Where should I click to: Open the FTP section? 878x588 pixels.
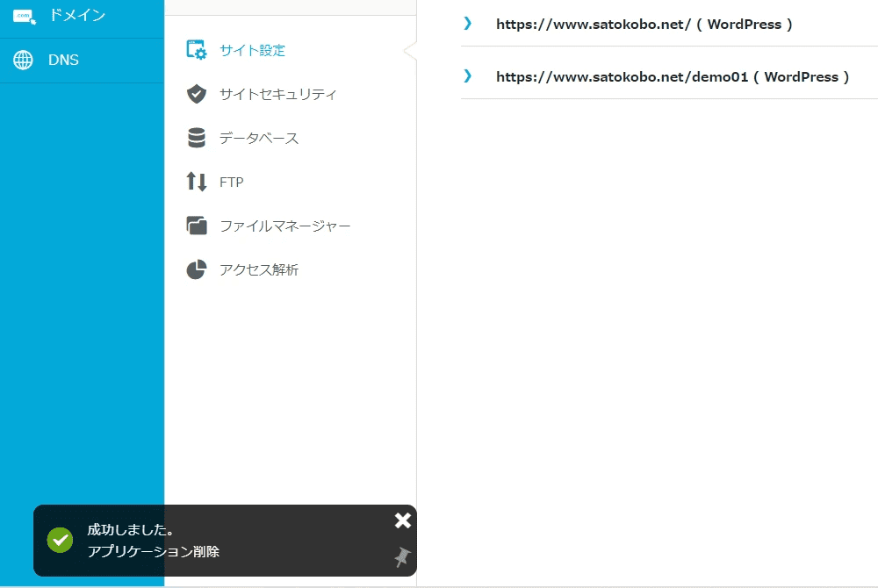[x=231, y=182]
